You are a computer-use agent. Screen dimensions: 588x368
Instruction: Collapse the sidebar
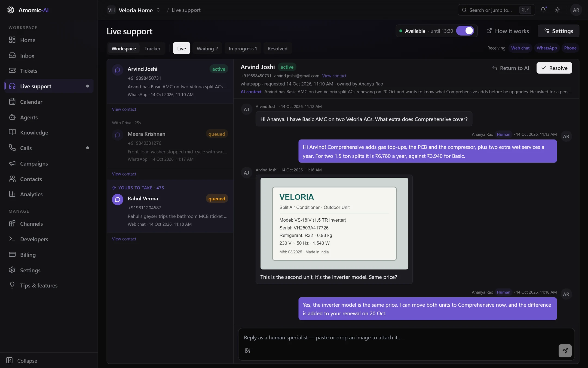tap(22, 361)
